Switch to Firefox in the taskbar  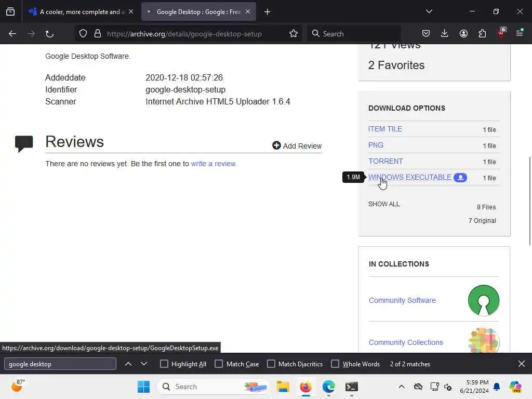click(305, 387)
